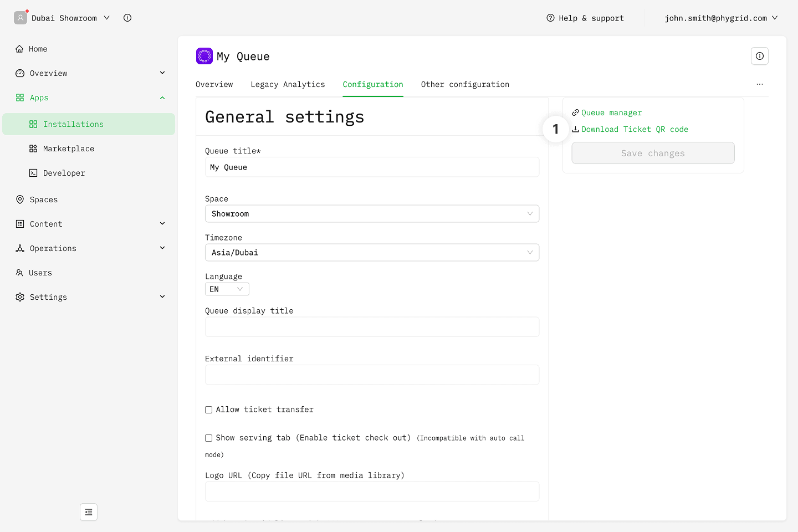Open the info panel icon at top right

coord(759,56)
